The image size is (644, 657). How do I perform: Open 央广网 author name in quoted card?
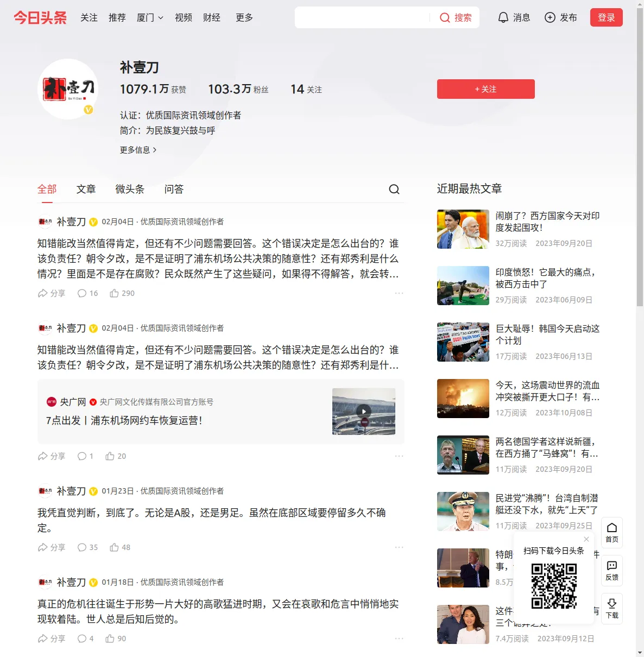click(x=73, y=402)
